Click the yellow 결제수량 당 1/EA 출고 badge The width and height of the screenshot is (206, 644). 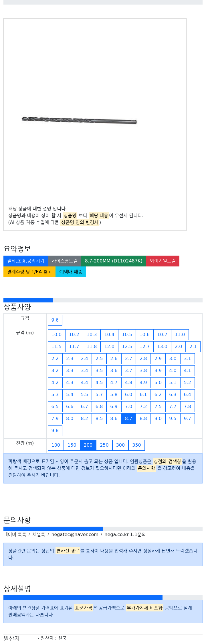pyautogui.click(x=29, y=272)
